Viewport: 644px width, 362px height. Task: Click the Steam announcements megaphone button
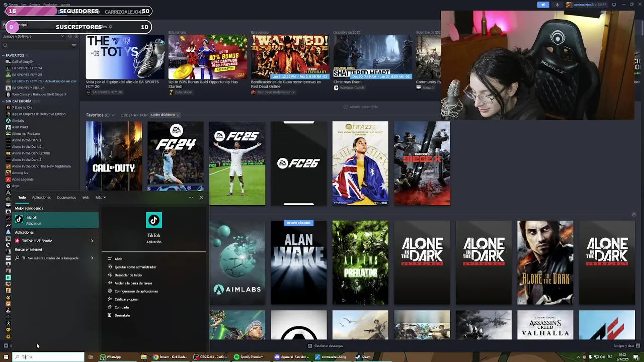pos(543,5)
